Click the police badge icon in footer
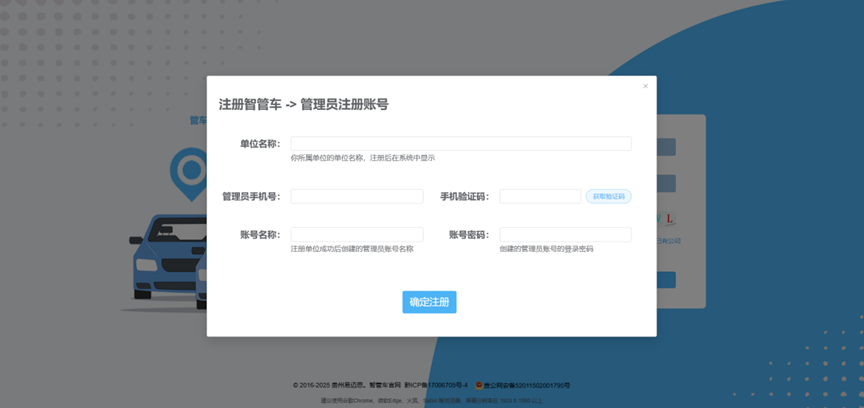Screen dimensions: 864x408 (x=479, y=385)
